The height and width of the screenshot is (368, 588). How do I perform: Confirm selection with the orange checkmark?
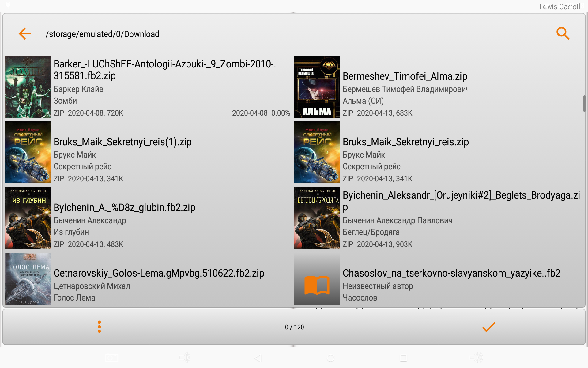click(488, 327)
